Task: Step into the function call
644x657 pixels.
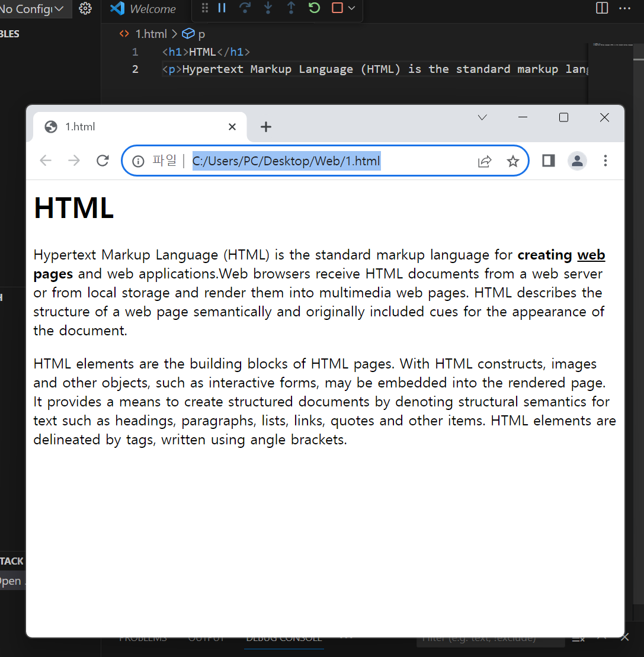Action: [x=268, y=8]
